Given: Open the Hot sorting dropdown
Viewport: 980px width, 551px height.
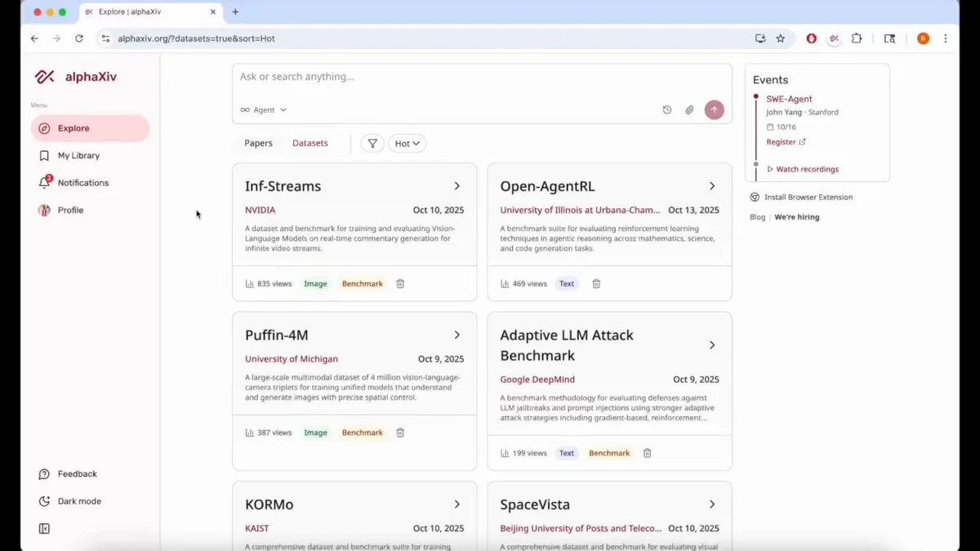Looking at the screenshot, I should 407,143.
